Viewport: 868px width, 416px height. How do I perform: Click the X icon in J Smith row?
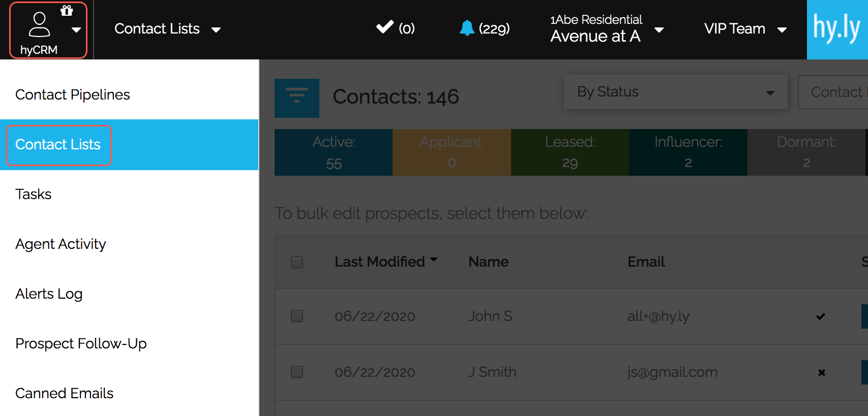822,372
